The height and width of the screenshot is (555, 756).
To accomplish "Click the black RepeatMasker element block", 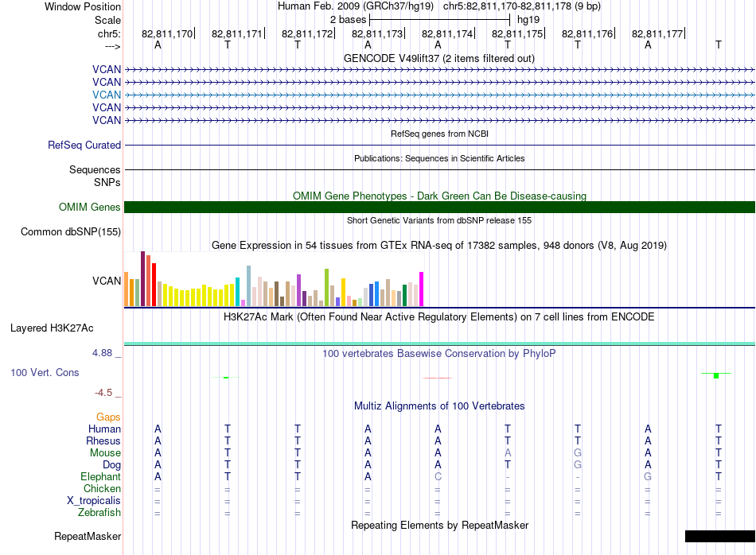I will pyautogui.click(x=720, y=536).
